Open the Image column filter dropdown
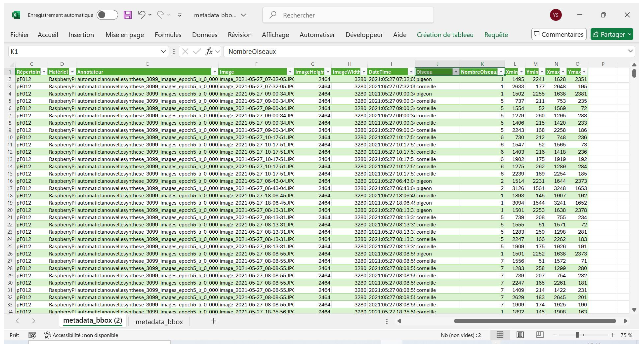644x348 pixels. click(x=290, y=72)
